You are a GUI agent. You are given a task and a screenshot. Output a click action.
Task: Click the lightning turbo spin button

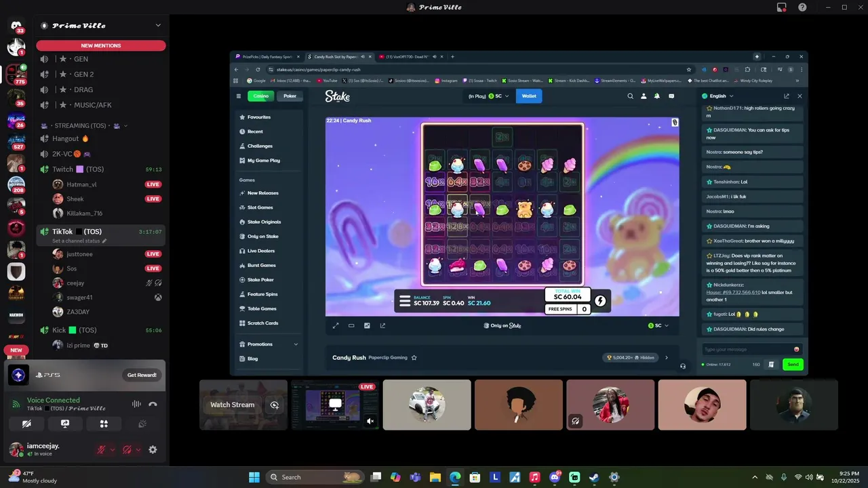tap(599, 300)
